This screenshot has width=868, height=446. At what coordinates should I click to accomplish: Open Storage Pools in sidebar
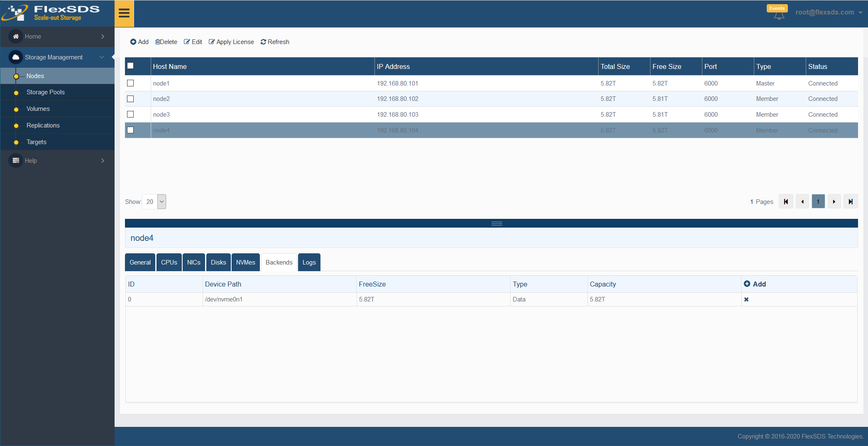[57, 92]
